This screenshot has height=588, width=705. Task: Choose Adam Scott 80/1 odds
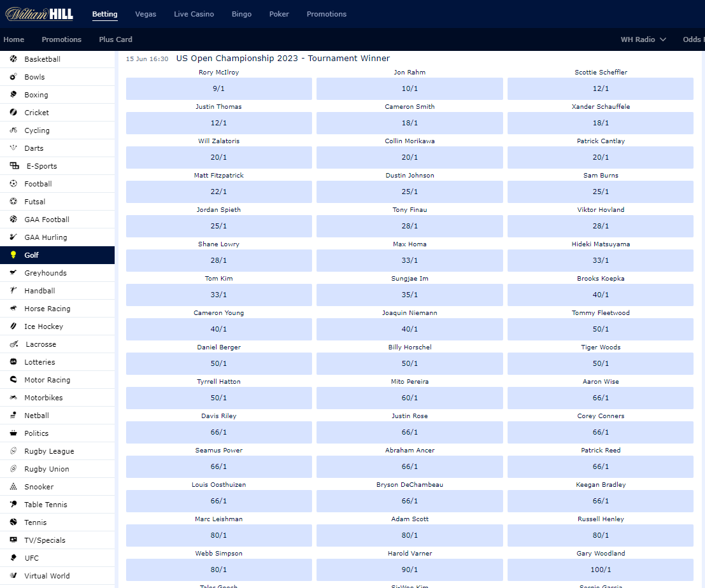(x=409, y=535)
